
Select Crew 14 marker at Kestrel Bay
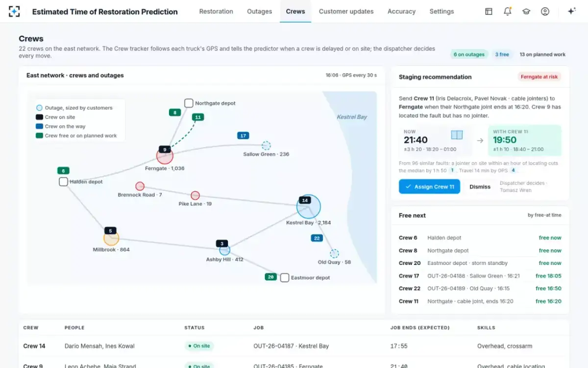305,200
